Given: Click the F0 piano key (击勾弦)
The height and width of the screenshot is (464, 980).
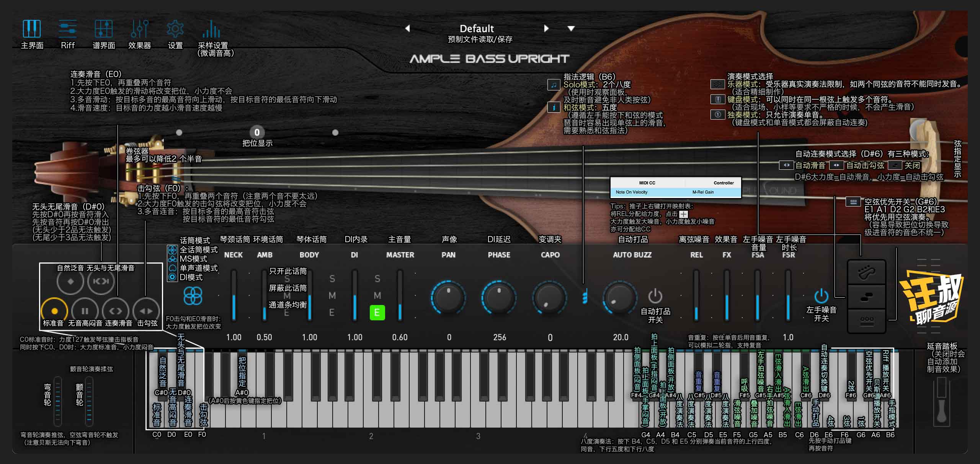Looking at the screenshot, I should click(203, 414).
